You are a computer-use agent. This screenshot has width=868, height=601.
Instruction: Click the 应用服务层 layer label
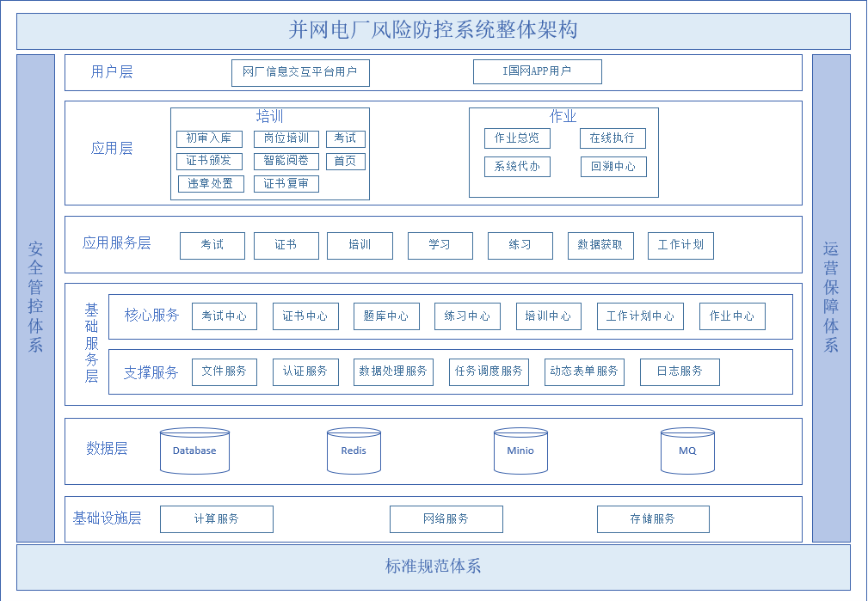click(116, 243)
